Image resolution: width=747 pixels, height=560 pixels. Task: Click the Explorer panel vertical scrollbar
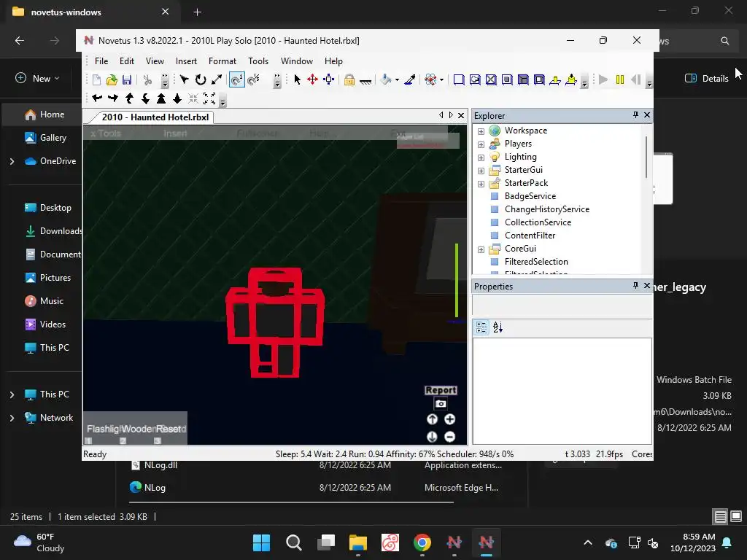(646, 157)
